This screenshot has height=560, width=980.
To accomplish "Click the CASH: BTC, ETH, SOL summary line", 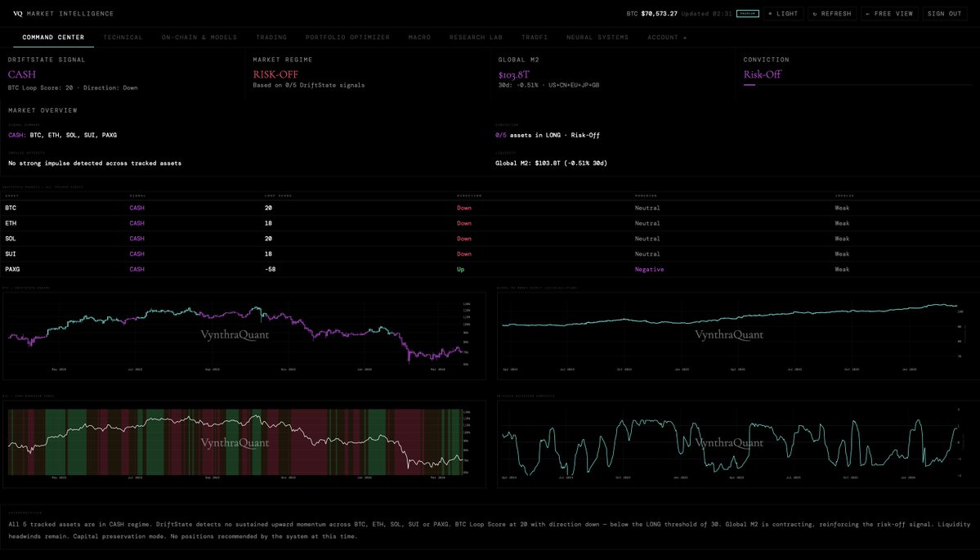I will click(62, 135).
